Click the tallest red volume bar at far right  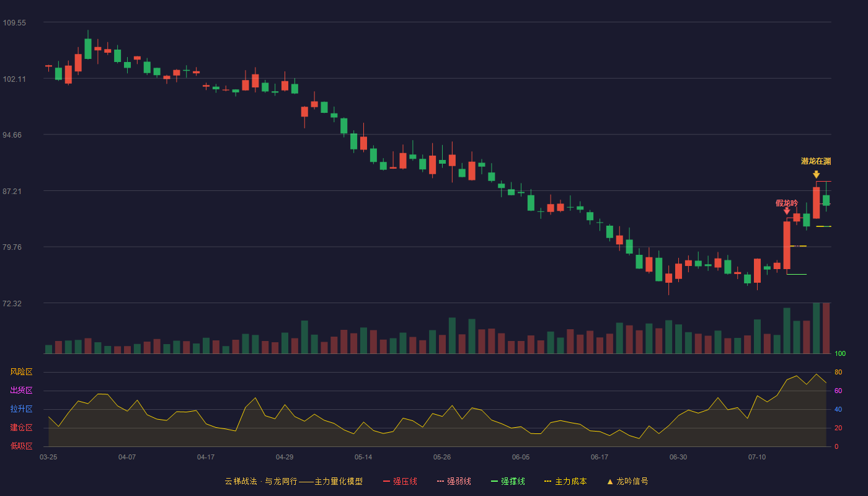click(x=826, y=328)
